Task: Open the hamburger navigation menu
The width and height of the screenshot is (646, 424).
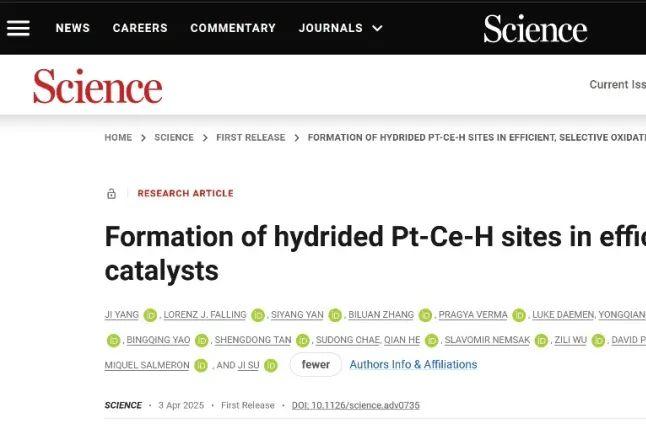Action: coord(18,28)
